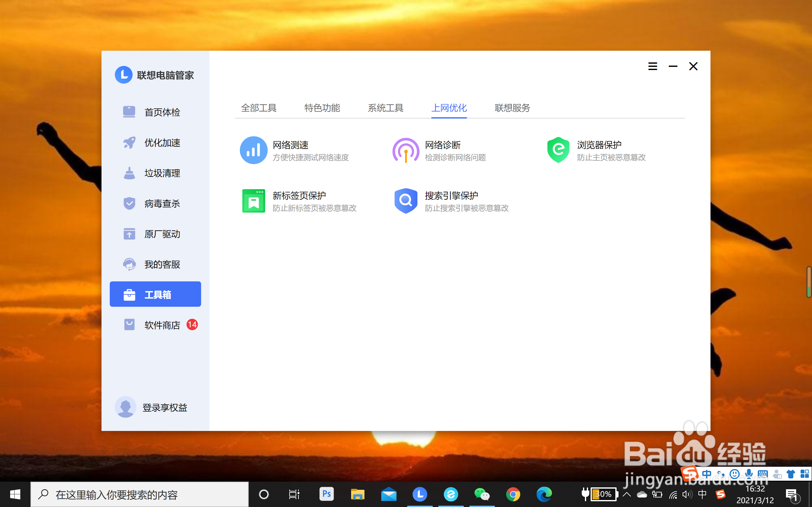Image resolution: width=812 pixels, height=507 pixels.
Task: Open the hamburger main menu
Action: pos(652,67)
